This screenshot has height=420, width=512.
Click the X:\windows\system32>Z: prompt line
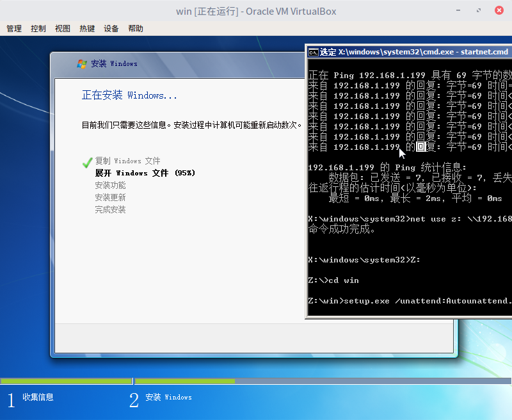pyautogui.click(x=364, y=260)
